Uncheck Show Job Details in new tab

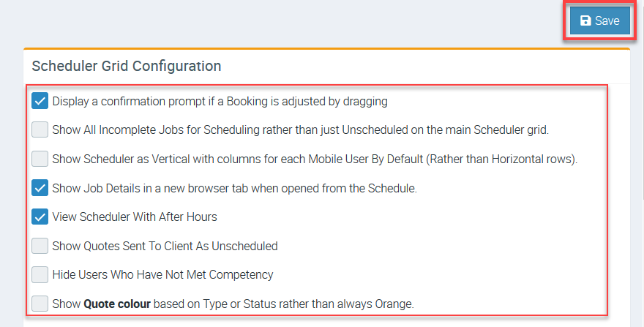pos(40,188)
